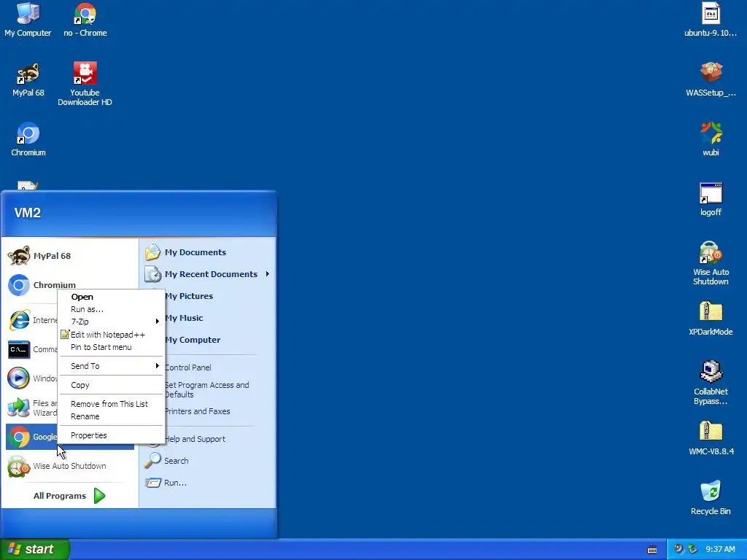Expand All Programs list
747x560 pixels.
pyautogui.click(x=69, y=496)
